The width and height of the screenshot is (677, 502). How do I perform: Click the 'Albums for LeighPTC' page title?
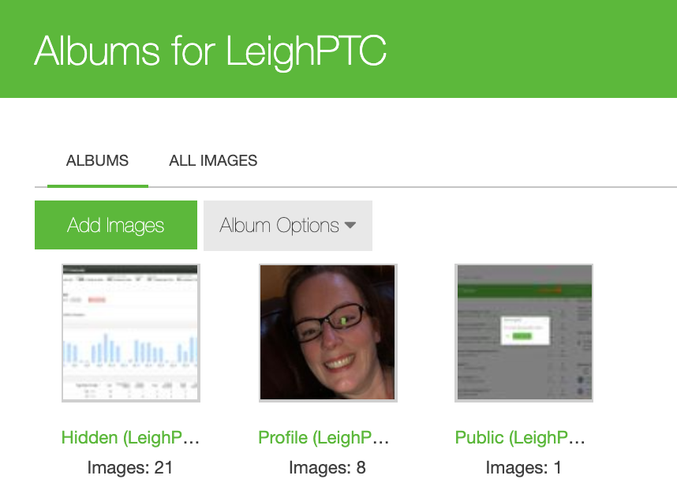click(x=210, y=50)
